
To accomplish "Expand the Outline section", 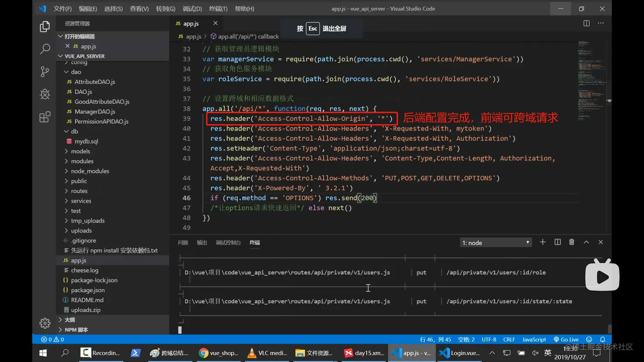I will coord(60,319).
